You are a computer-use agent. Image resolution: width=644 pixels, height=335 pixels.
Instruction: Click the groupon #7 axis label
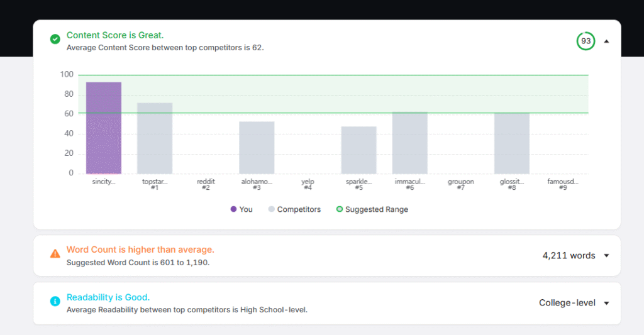click(461, 184)
